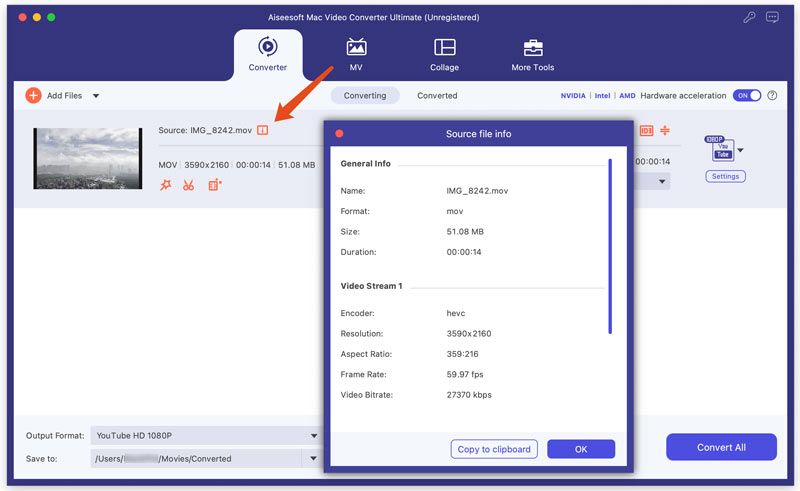Click the key register icon
Screen dimensions: 800x491
click(749, 17)
